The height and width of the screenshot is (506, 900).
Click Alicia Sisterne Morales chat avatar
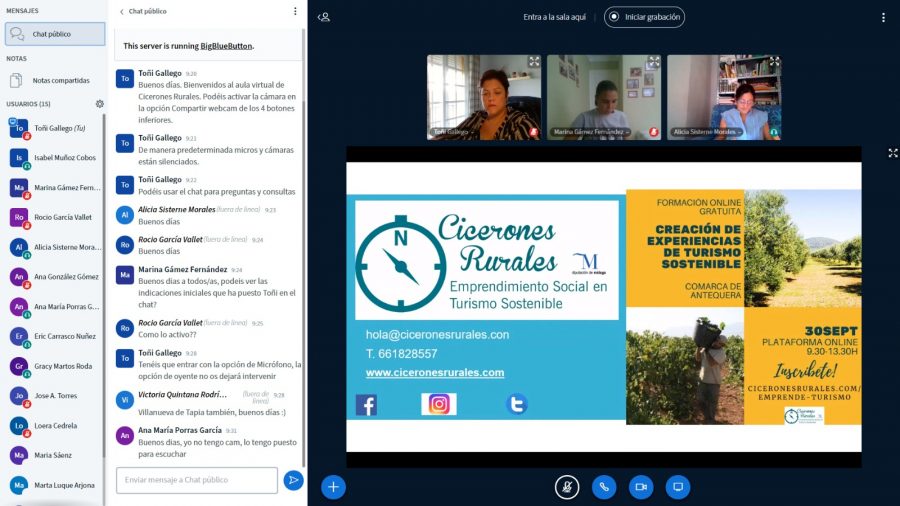[x=125, y=215]
